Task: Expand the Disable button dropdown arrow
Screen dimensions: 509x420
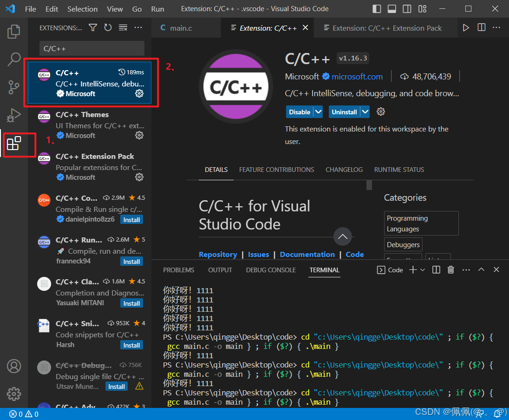Action: tap(319, 112)
